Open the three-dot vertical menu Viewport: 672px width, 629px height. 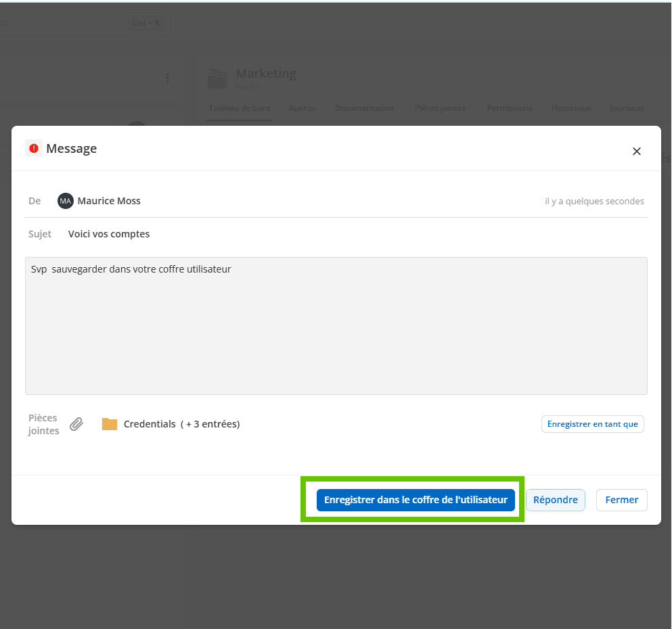point(168,78)
